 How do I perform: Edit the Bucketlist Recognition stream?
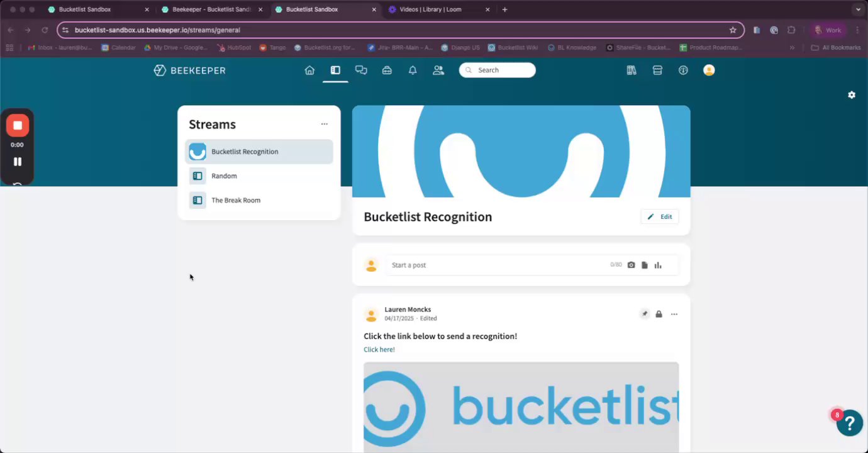[660, 216]
